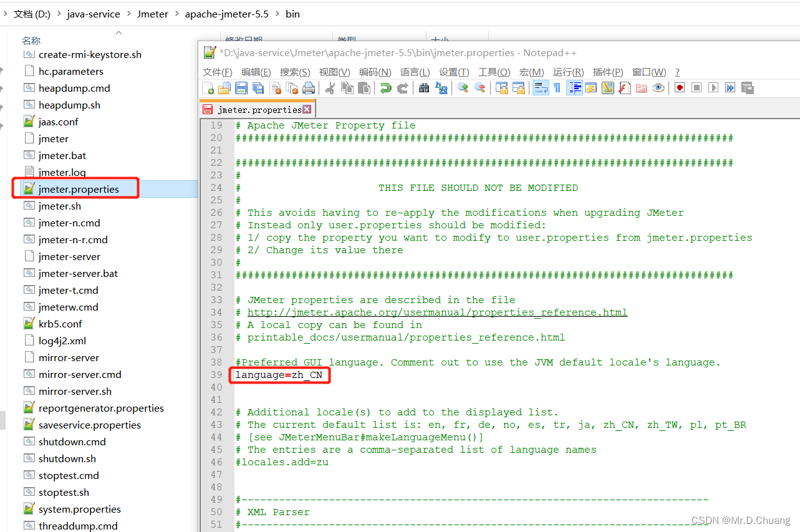Click the New file icon in Notepad++ toolbar
Viewport: 800px width, 532px height.
[x=208, y=88]
